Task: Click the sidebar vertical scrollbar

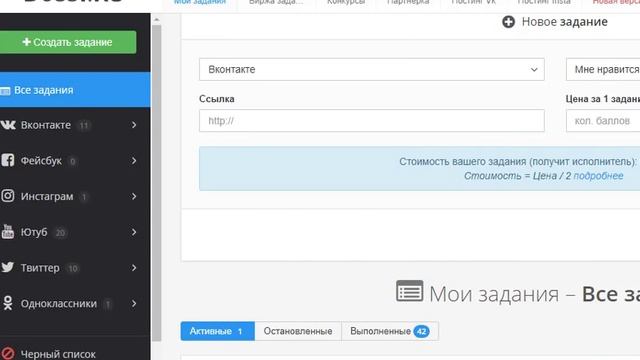Action: (156, 183)
